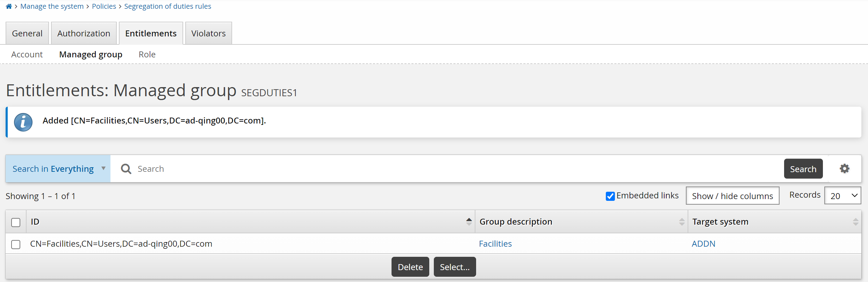The height and width of the screenshot is (282, 868).
Task: Click the home icon in breadcrumb
Action: coord(9,6)
